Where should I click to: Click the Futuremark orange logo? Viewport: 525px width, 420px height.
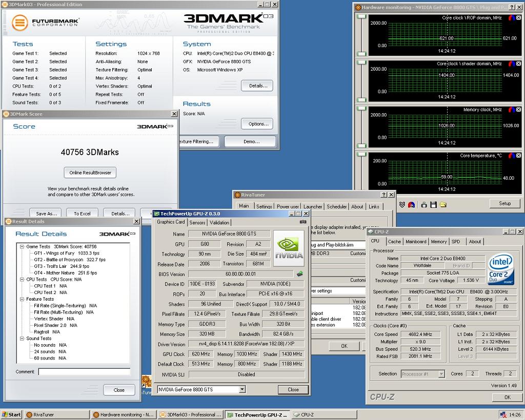(x=20, y=23)
